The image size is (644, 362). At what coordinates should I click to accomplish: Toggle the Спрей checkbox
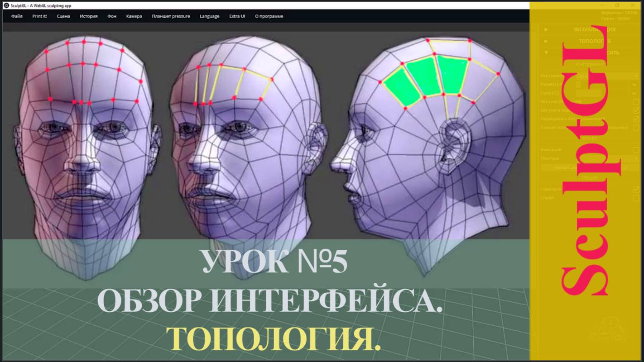point(636,198)
